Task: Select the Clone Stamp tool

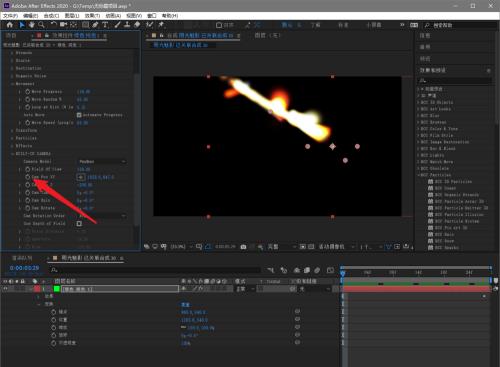Action: pyautogui.click(x=127, y=25)
